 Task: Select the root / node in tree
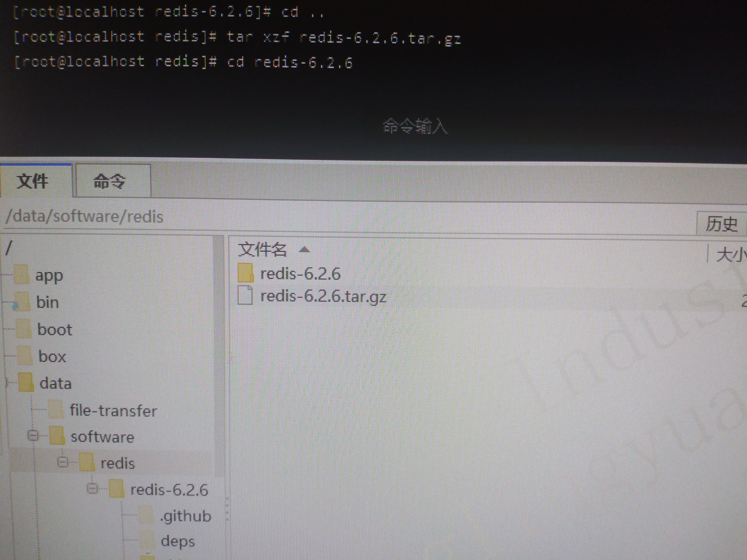pos(9,248)
